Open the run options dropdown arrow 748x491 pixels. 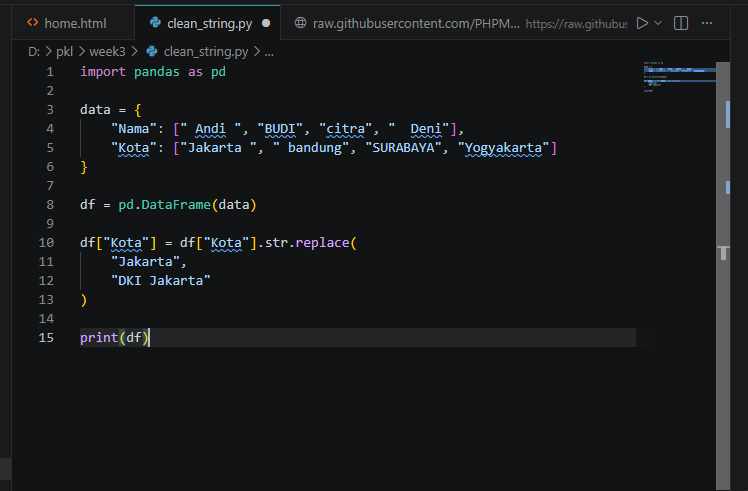click(x=658, y=23)
